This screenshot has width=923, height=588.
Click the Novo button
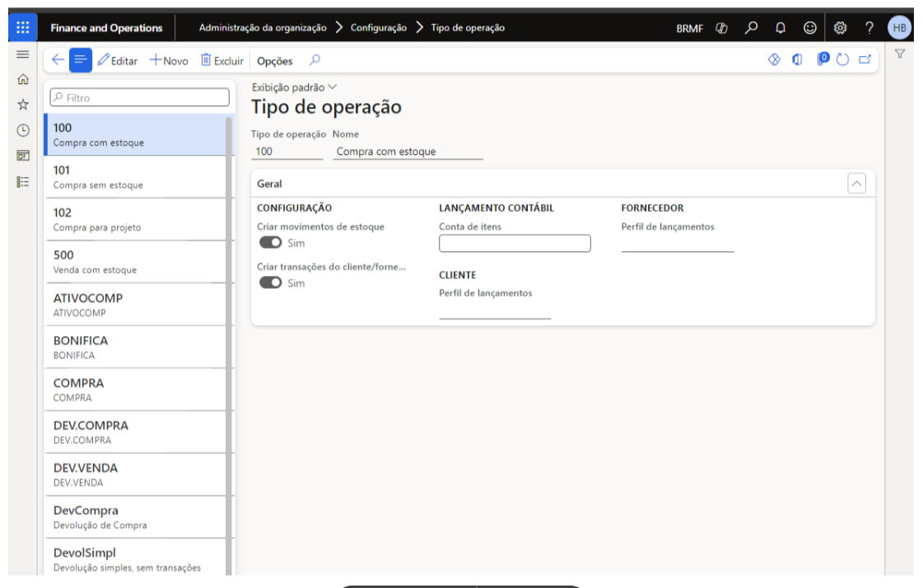[169, 61]
